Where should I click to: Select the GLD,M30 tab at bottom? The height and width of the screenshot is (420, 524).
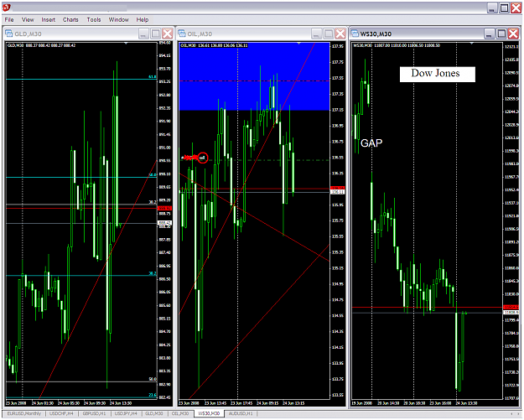tap(153, 413)
